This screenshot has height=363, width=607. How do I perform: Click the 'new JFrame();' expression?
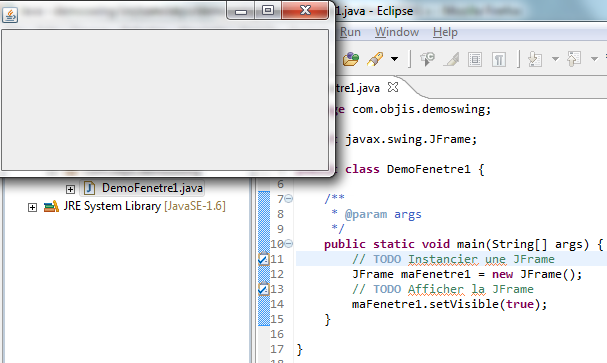(537, 274)
